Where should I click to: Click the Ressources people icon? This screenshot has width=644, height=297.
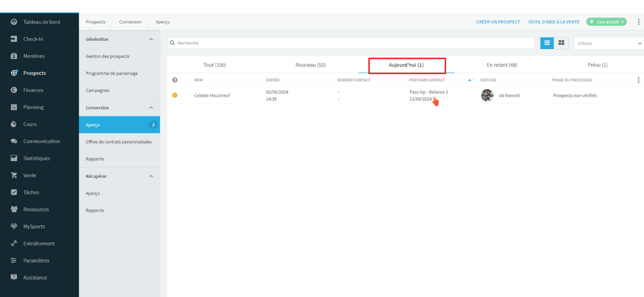tap(14, 209)
